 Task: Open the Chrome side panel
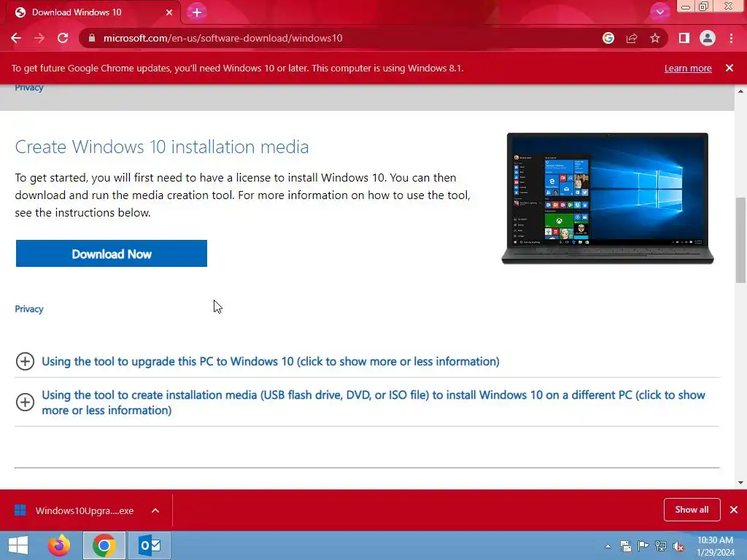[x=684, y=38]
